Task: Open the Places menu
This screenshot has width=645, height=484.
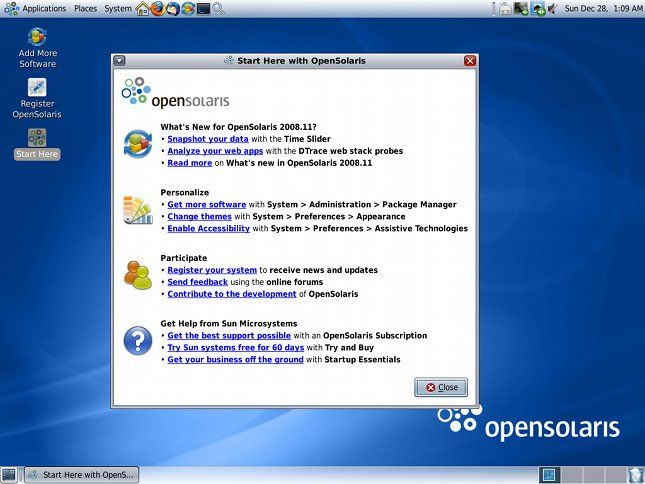Action: [x=86, y=8]
